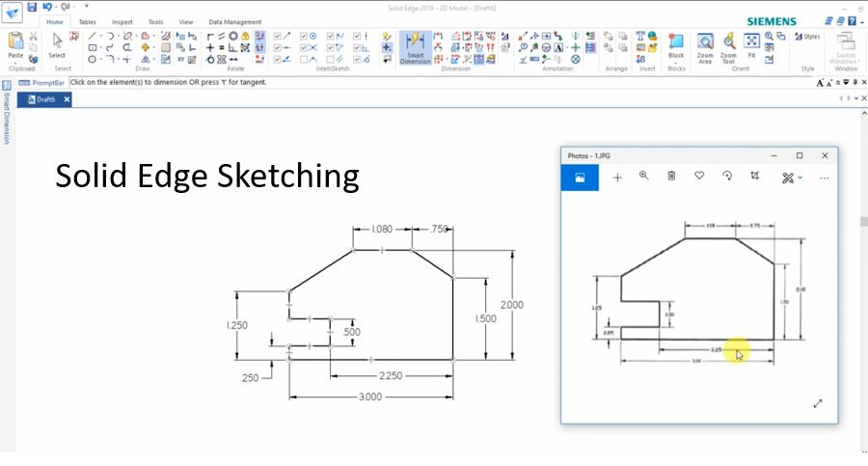Screen dimensions: 868x466
Task: Click the Cut scissors icon
Action: point(33,36)
